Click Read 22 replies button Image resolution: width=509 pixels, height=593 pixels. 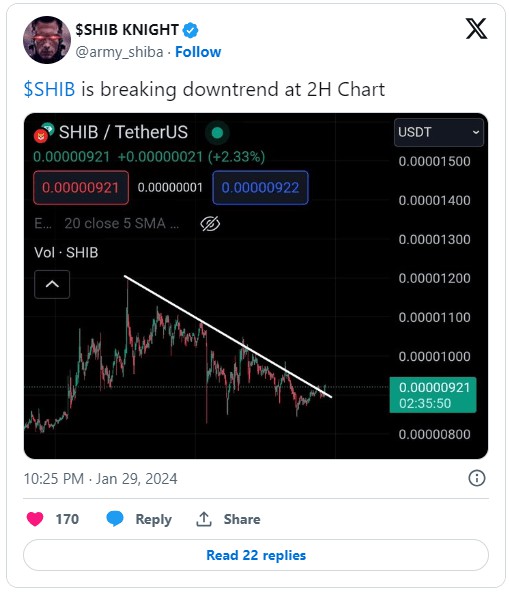click(x=256, y=555)
